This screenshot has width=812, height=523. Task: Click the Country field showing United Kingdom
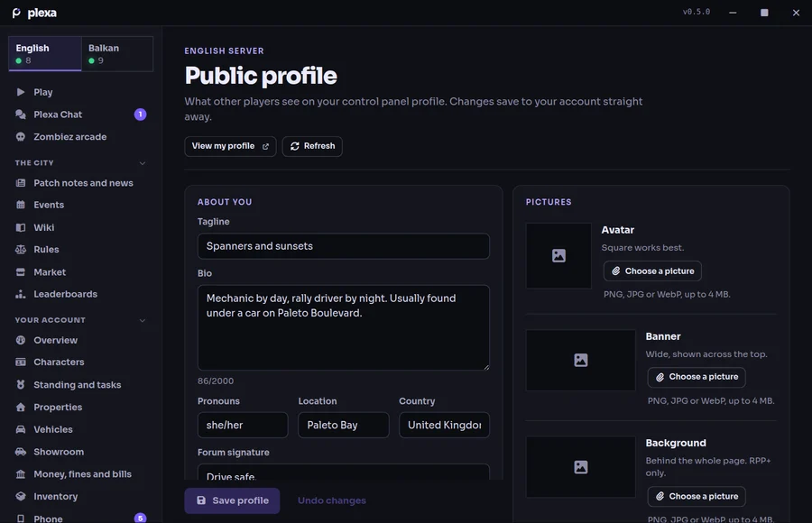[444, 425]
